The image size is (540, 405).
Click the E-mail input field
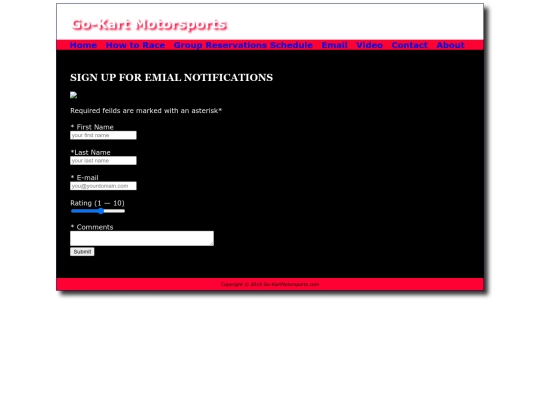pos(103,186)
